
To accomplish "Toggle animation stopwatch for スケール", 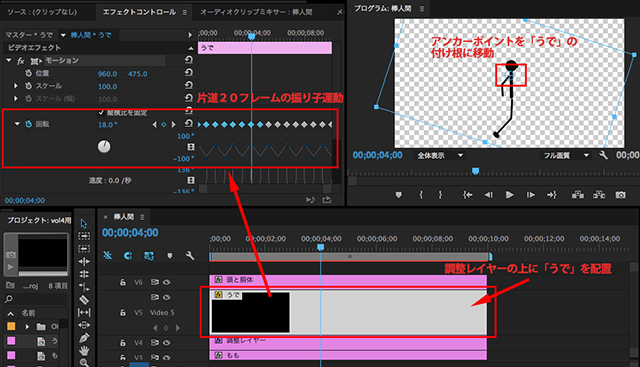I will pyautogui.click(x=29, y=86).
